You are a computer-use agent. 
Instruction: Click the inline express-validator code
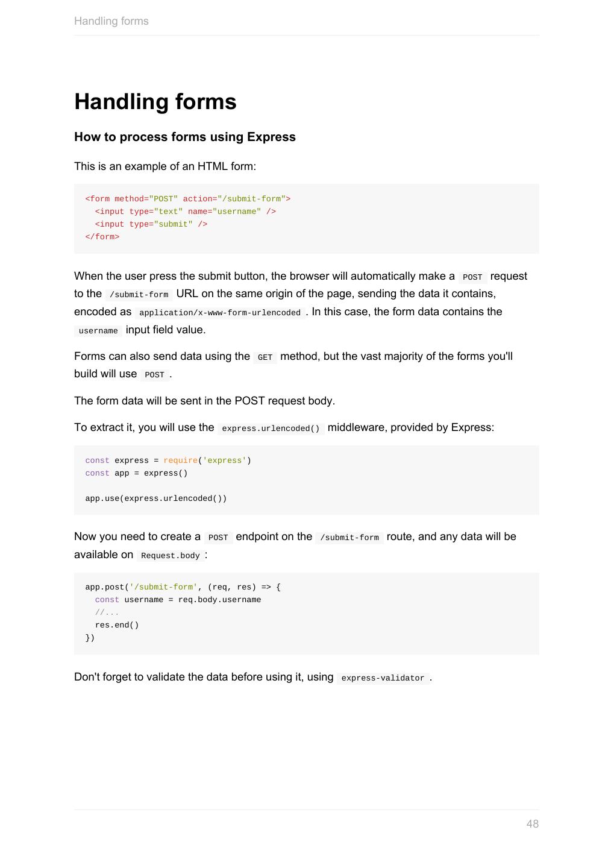[383, 678]
